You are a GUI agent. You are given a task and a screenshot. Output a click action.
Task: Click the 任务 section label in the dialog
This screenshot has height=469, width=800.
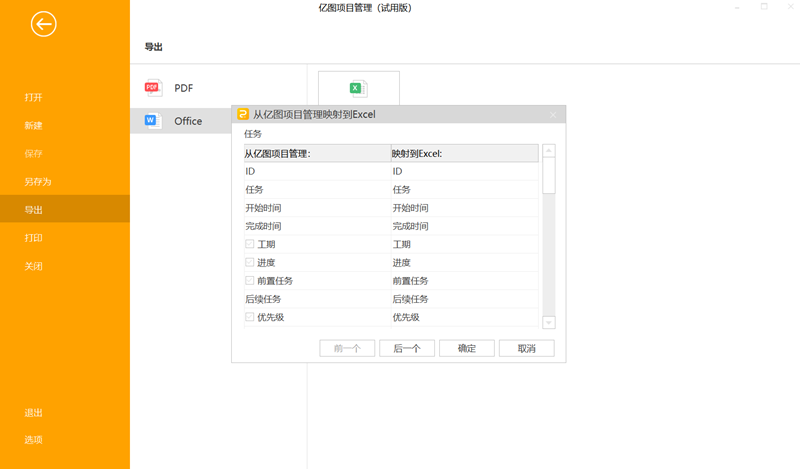click(x=253, y=134)
